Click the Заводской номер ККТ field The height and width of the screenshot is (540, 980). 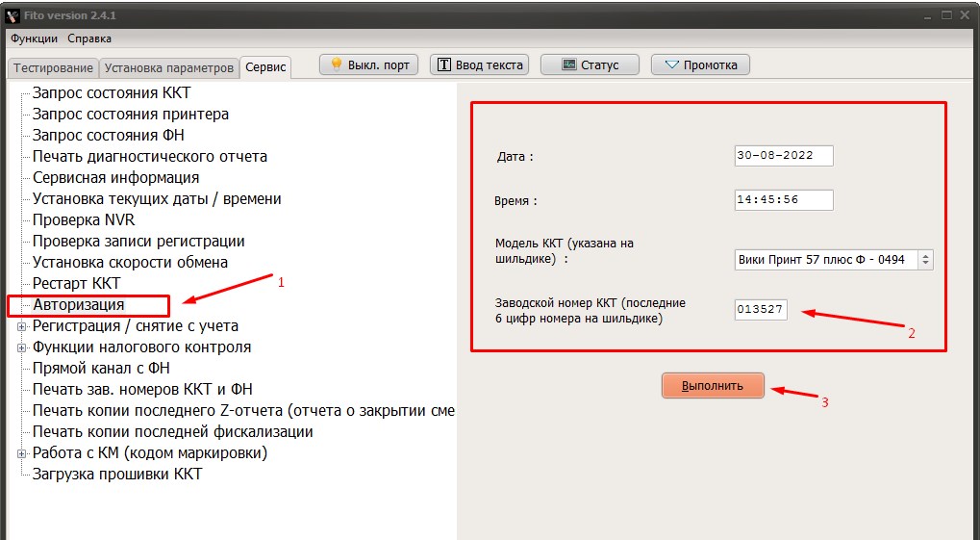point(761,309)
